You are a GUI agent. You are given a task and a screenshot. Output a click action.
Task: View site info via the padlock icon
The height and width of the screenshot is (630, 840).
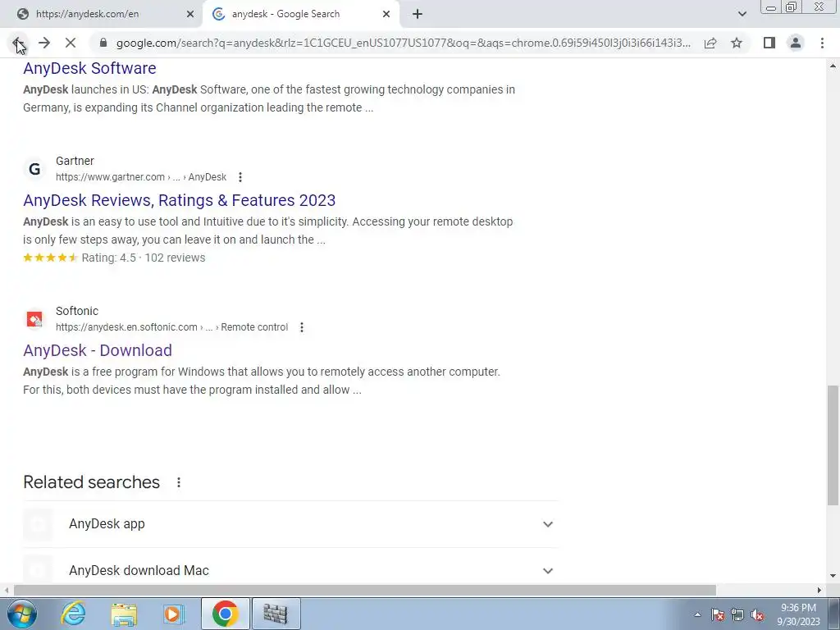[x=103, y=43]
